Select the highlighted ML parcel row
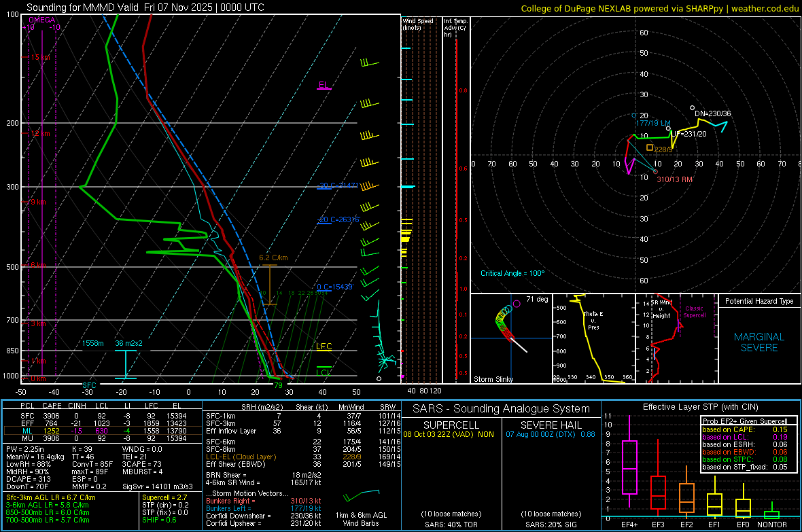The image size is (802, 532). click(x=103, y=431)
